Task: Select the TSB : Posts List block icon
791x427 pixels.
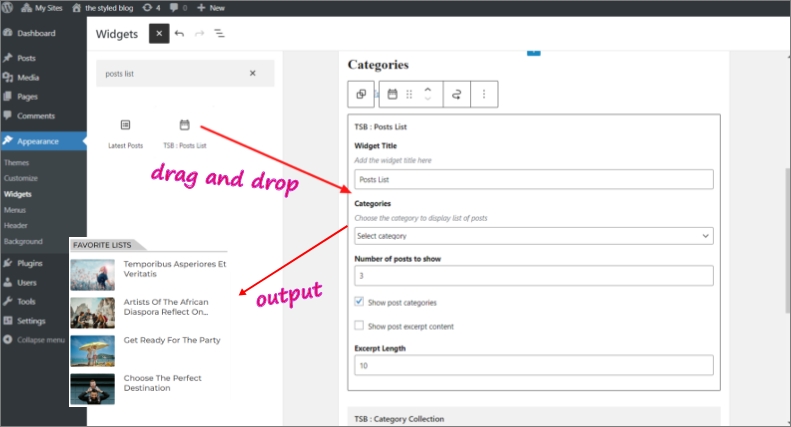Action: coord(184,126)
